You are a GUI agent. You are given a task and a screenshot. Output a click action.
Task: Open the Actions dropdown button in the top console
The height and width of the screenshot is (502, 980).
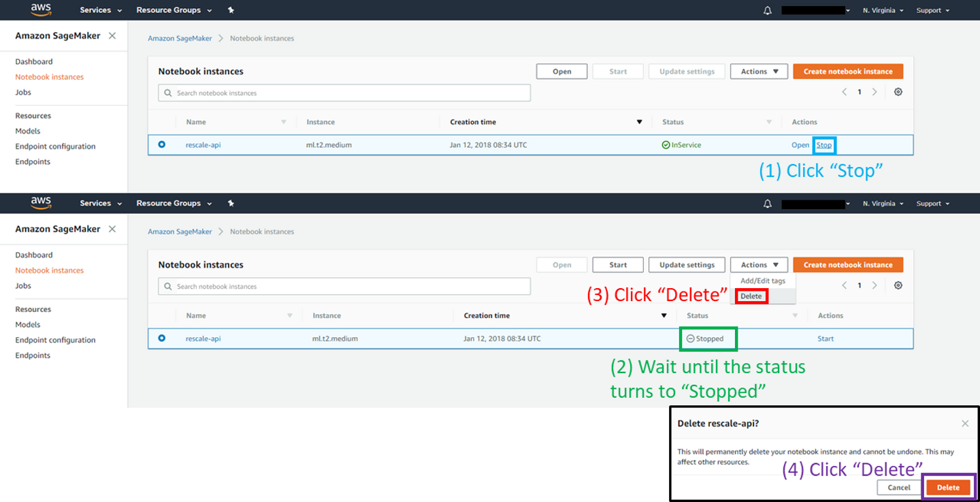[x=759, y=72]
